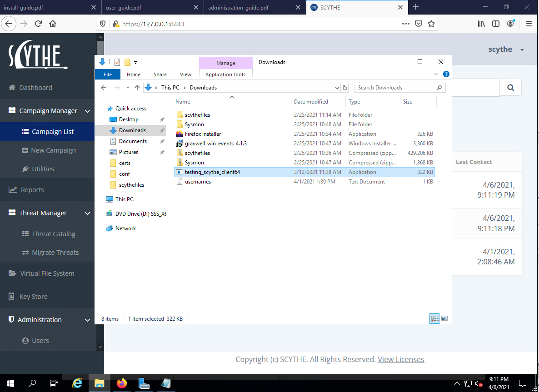Click the Properties quick access toolbar icon
Viewport: 539px width, 392px height.
click(x=117, y=62)
